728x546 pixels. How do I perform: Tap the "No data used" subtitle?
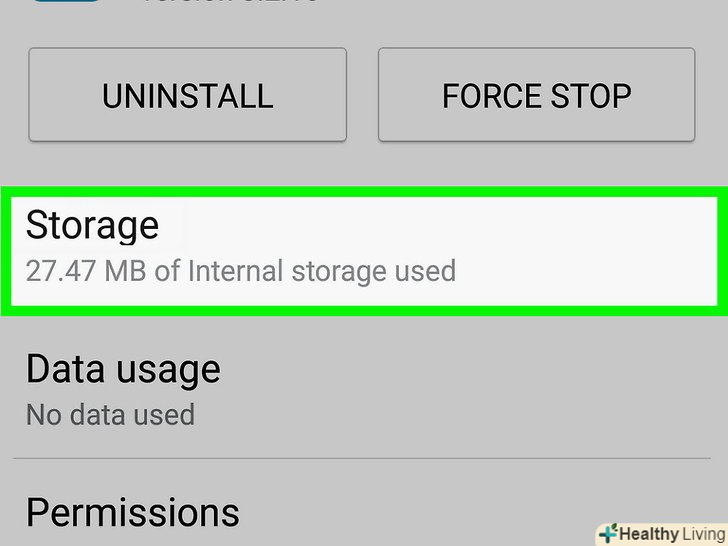pos(110,414)
